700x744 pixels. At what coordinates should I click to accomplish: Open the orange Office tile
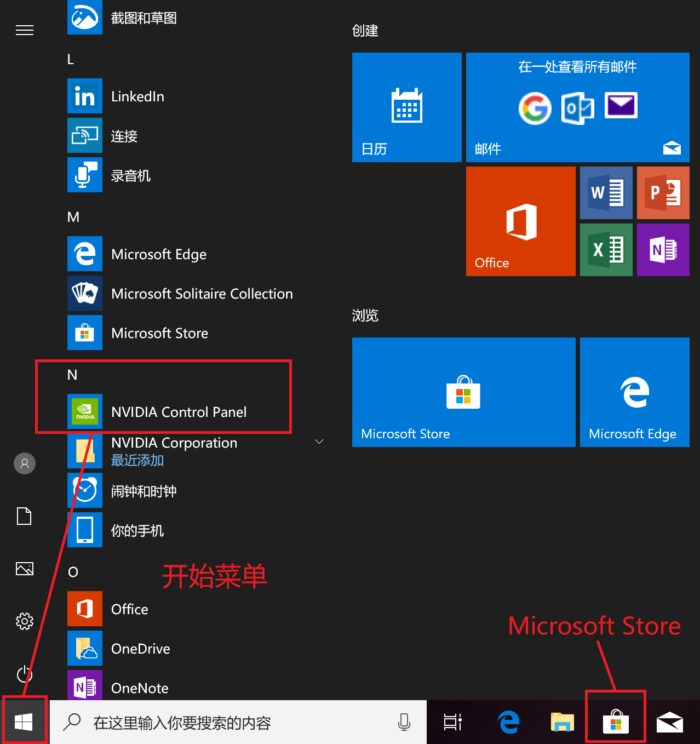[520, 221]
